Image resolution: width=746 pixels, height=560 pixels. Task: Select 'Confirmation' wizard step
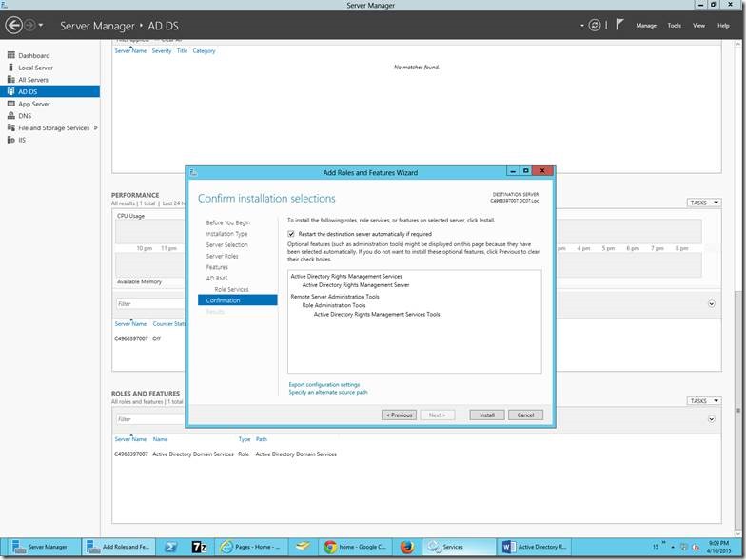[238, 300]
